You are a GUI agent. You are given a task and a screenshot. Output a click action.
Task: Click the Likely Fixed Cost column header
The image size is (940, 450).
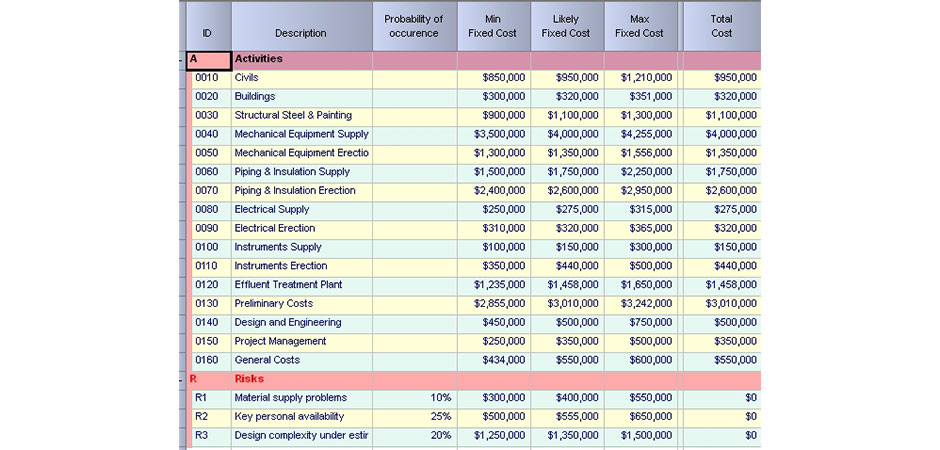(566, 26)
